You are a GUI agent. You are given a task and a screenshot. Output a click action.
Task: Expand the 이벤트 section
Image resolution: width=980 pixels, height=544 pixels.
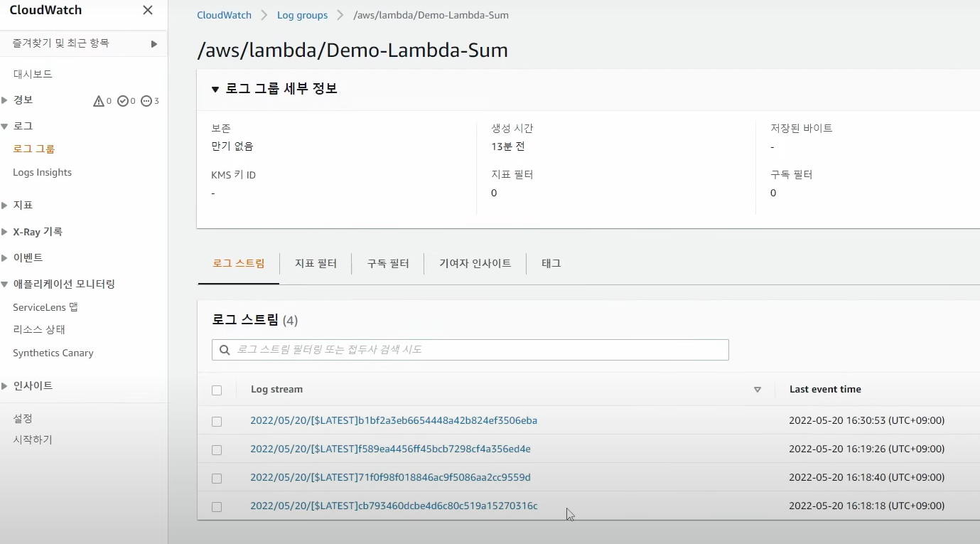tap(5, 258)
